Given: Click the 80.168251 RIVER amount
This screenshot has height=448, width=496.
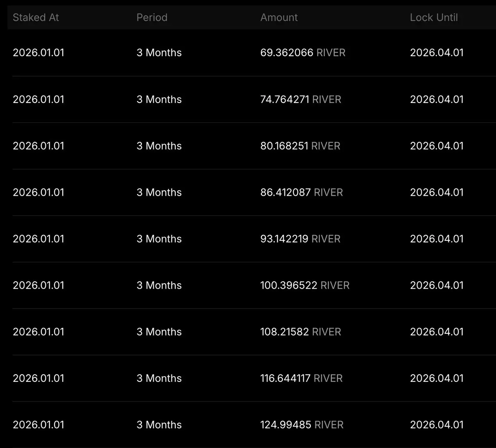Looking at the screenshot, I should tap(300, 146).
